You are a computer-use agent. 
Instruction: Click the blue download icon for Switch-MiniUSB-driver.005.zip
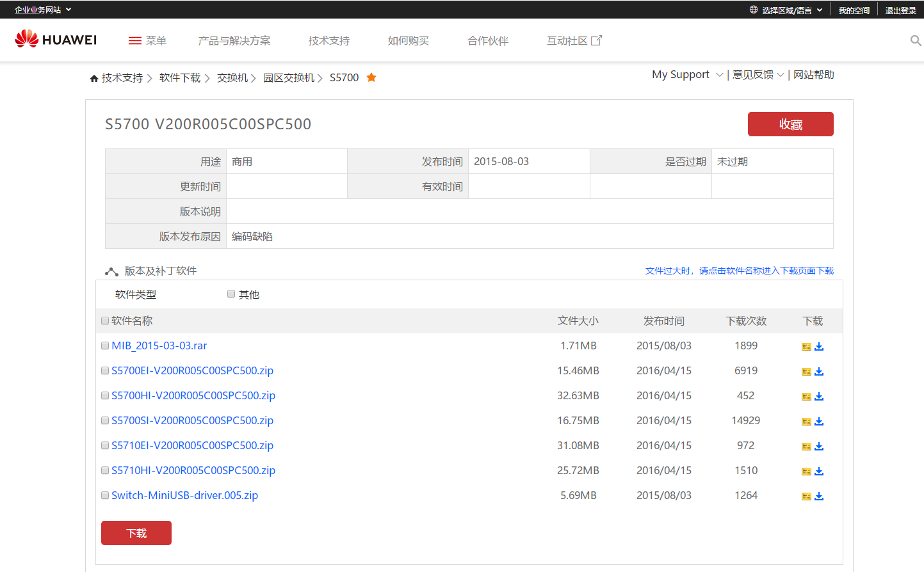pyautogui.click(x=819, y=496)
